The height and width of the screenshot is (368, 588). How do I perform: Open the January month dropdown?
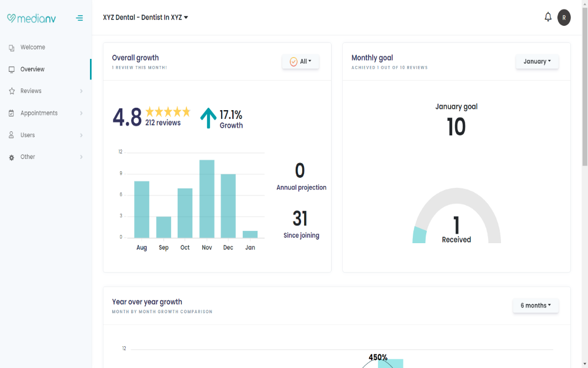point(537,61)
